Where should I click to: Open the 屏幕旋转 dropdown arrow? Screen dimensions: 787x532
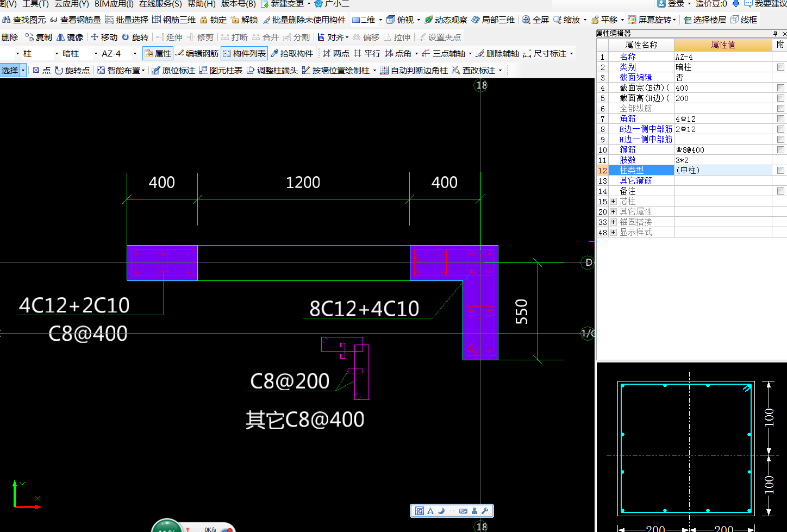(674, 20)
